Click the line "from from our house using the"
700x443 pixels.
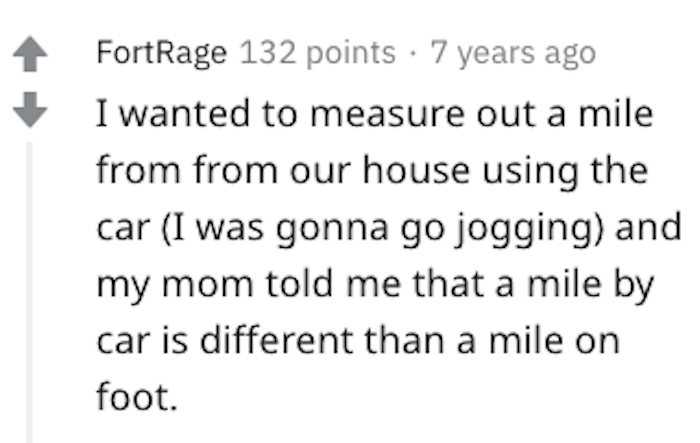tap(371, 170)
